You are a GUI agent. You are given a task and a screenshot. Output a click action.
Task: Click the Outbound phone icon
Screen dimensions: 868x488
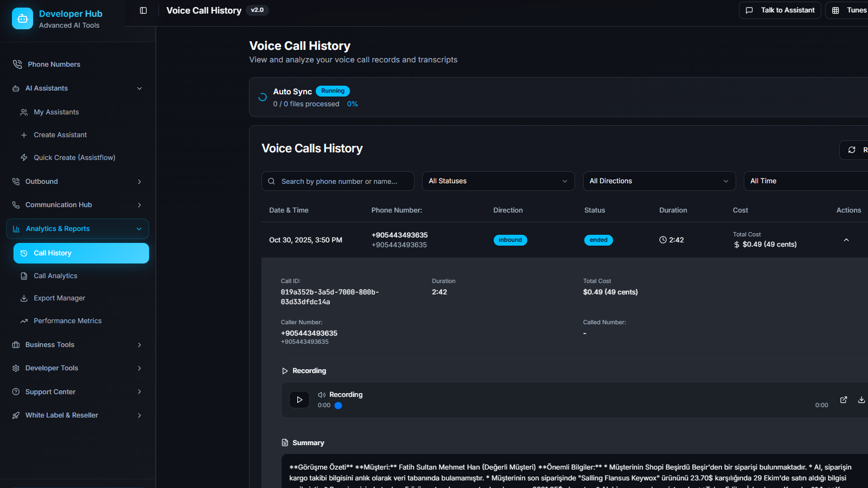(16, 182)
